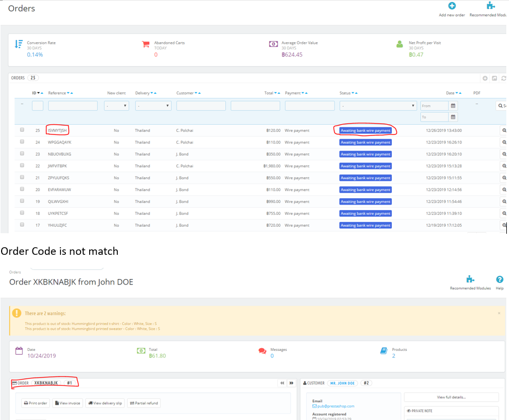The height and width of the screenshot is (420, 509).
Task: Dismiss the warnings banner with X
Action: coord(499,313)
